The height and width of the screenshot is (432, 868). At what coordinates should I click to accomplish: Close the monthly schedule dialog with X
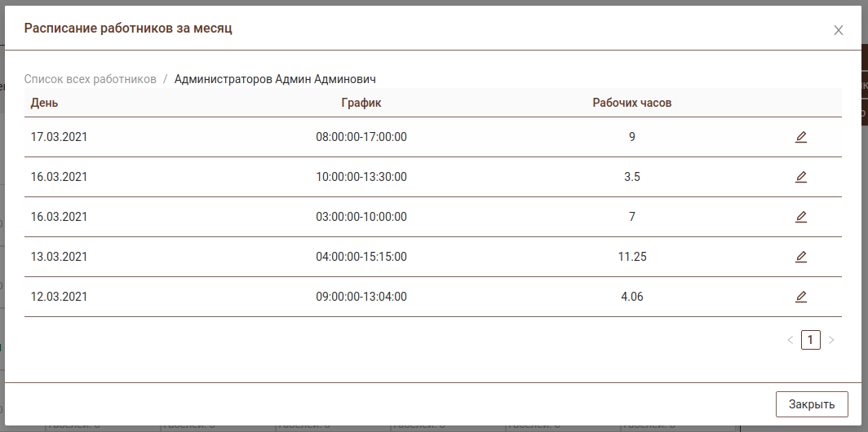click(839, 30)
